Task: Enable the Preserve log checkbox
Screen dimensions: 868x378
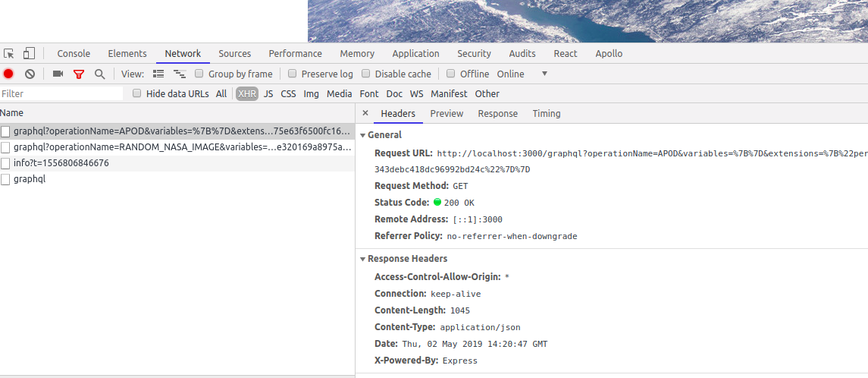Action: pos(292,74)
